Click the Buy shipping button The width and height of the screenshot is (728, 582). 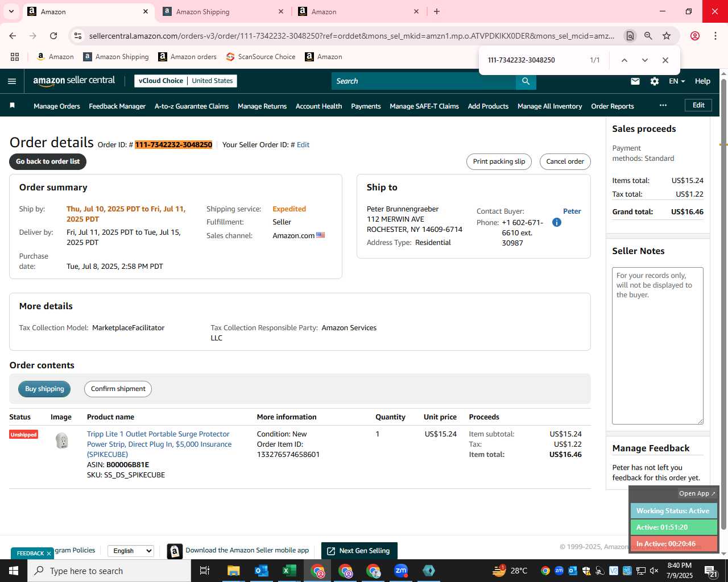click(44, 389)
